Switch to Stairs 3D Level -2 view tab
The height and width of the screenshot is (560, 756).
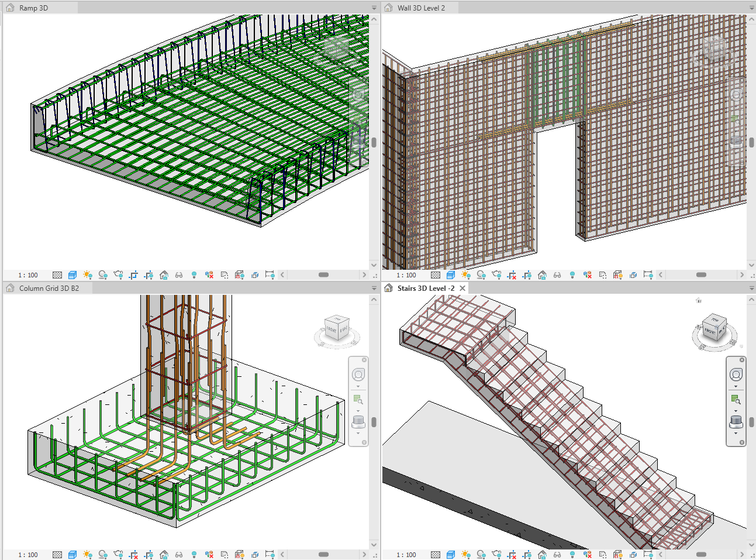(426, 288)
